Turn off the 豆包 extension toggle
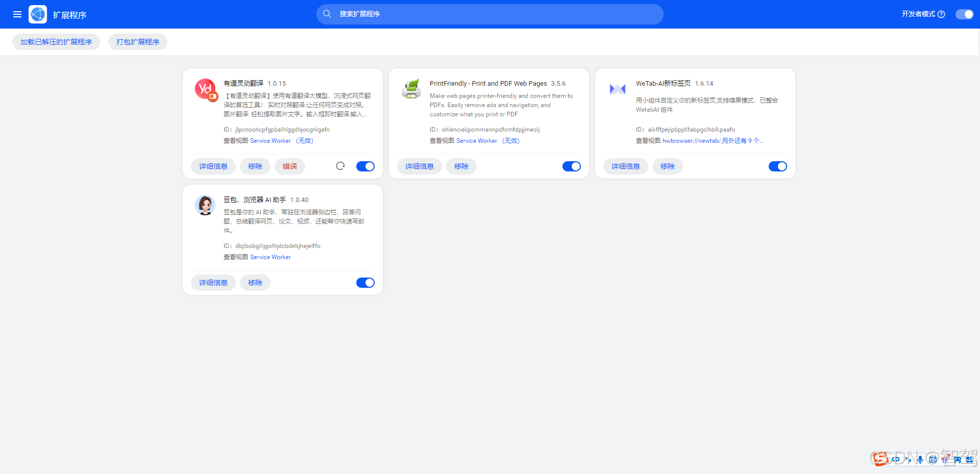This screenshot has height=474, width=980. [365, 283]
